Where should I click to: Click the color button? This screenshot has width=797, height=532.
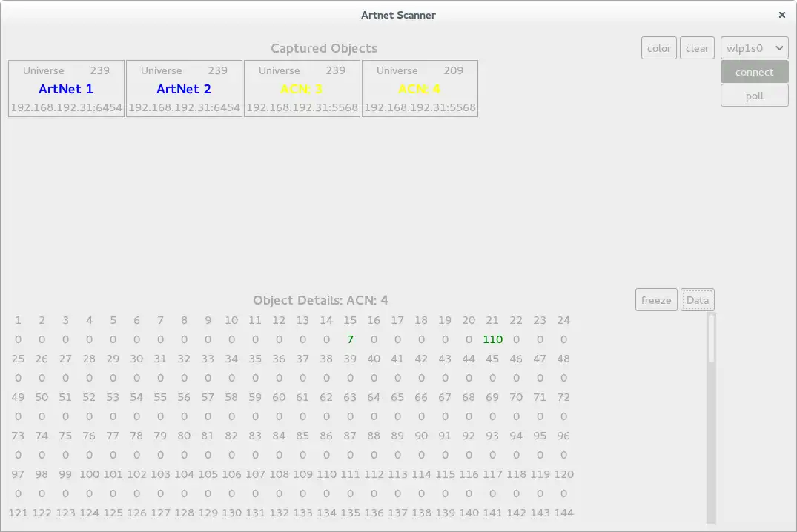point(659,48)
